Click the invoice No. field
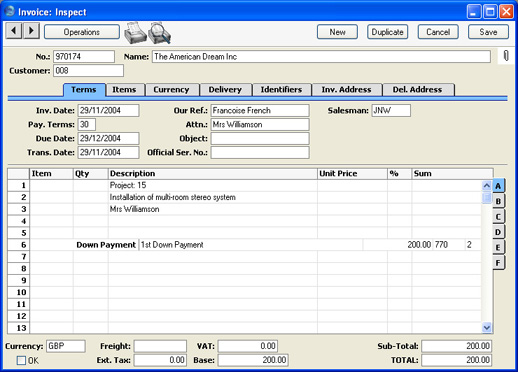Image resolution: width=518 pixels, height=372 pixels. 84,56
